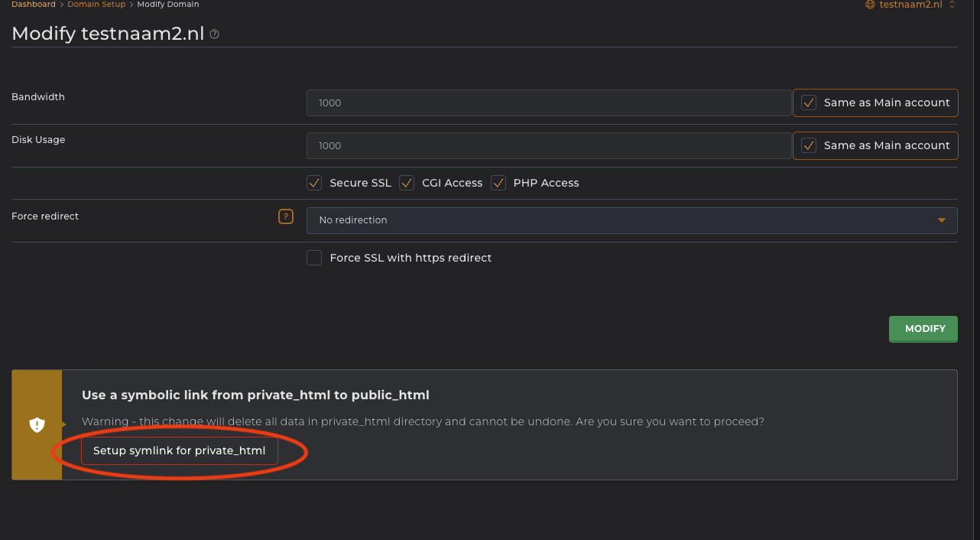
Task: Click the Force redirect dropdown arrow
Action: [x=941, y=220]
